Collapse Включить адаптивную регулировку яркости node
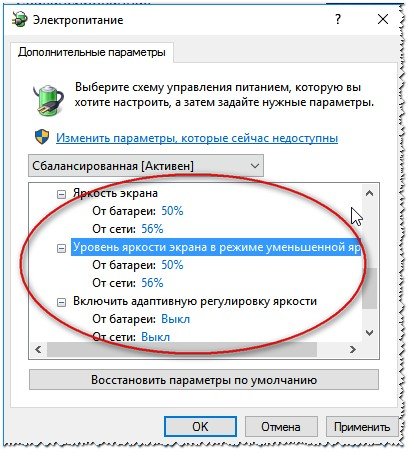The image size is (414, 456). (61, 302)
